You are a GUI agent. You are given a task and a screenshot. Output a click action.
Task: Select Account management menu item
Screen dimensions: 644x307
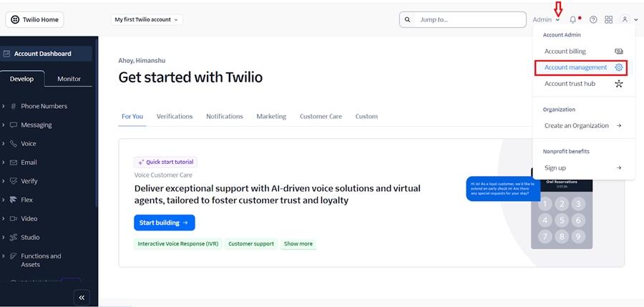coord(576,67)
